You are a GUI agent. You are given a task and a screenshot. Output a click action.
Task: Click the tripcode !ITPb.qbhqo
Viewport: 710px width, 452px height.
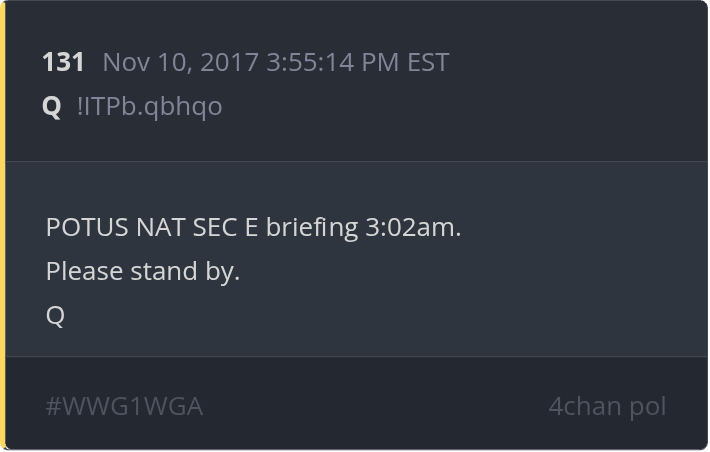tap(149, 107)
